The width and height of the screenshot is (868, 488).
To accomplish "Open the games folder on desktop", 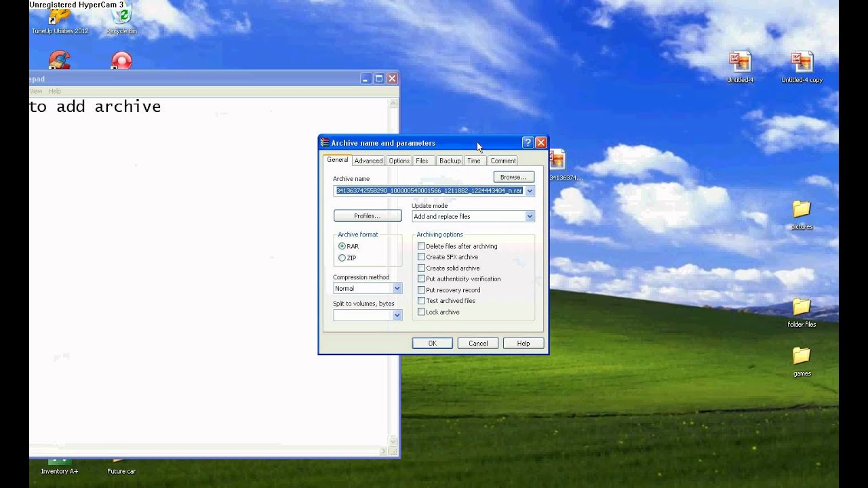I will [802, 361].
